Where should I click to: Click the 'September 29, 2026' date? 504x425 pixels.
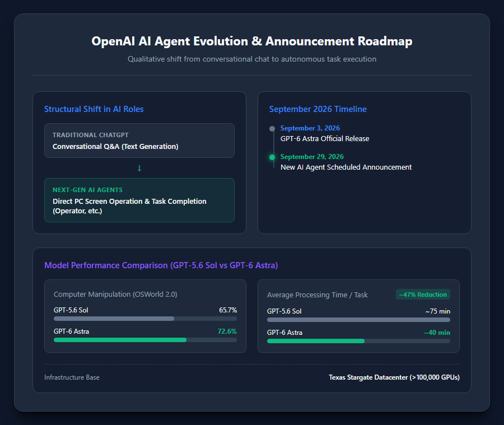(312, 157)
